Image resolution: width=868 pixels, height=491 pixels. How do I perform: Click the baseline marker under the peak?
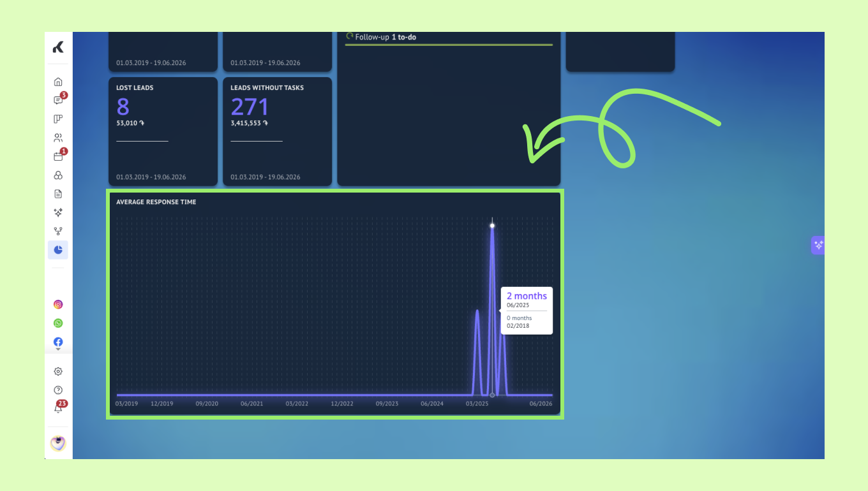[492, 395]
